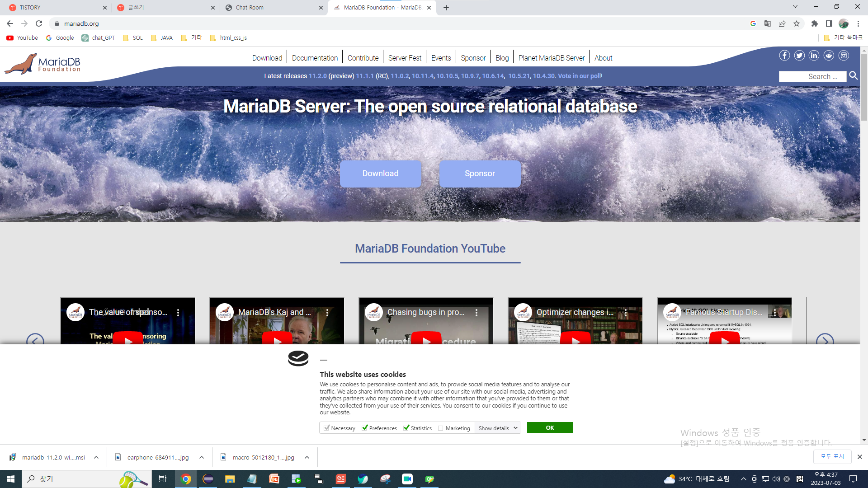868x488 pixels.
Task: Expand menu for earphone jpg download
Action: pos(202,457)
